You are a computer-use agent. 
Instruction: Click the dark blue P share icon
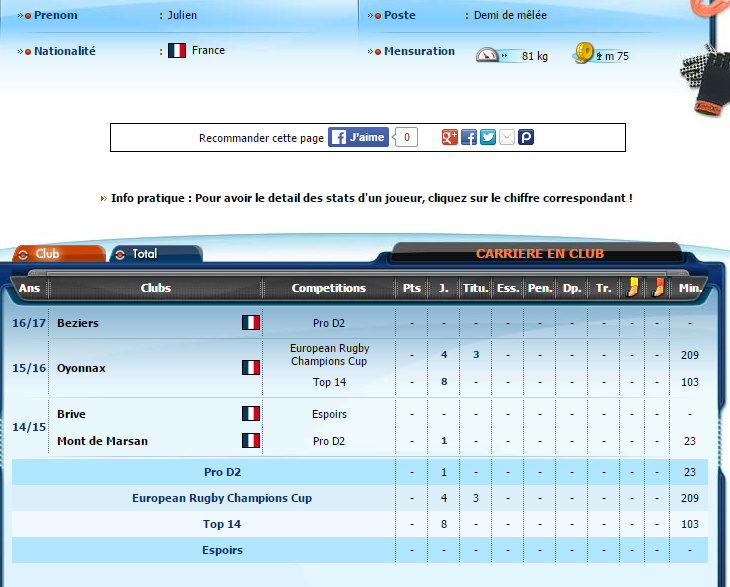pyautogui.click(x=526, y=137)
